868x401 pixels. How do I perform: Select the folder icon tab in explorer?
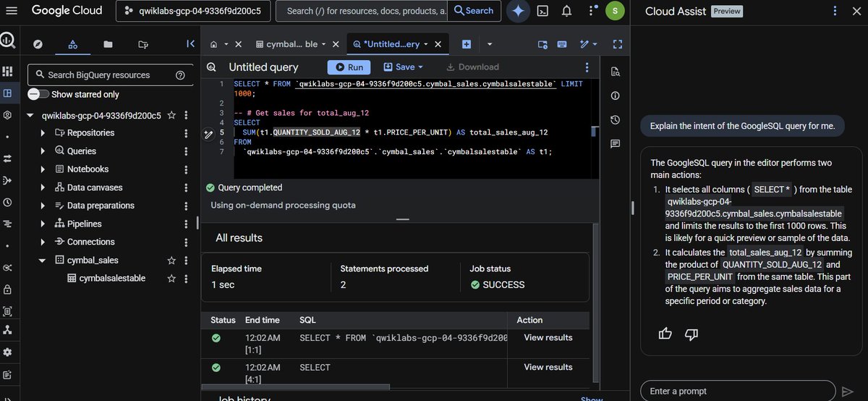coord(108,44)
